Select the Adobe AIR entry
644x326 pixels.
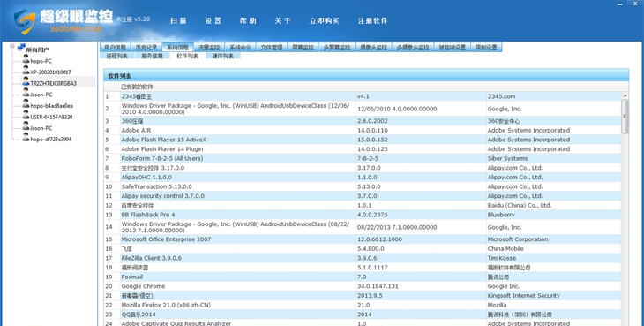coord(363,131)
